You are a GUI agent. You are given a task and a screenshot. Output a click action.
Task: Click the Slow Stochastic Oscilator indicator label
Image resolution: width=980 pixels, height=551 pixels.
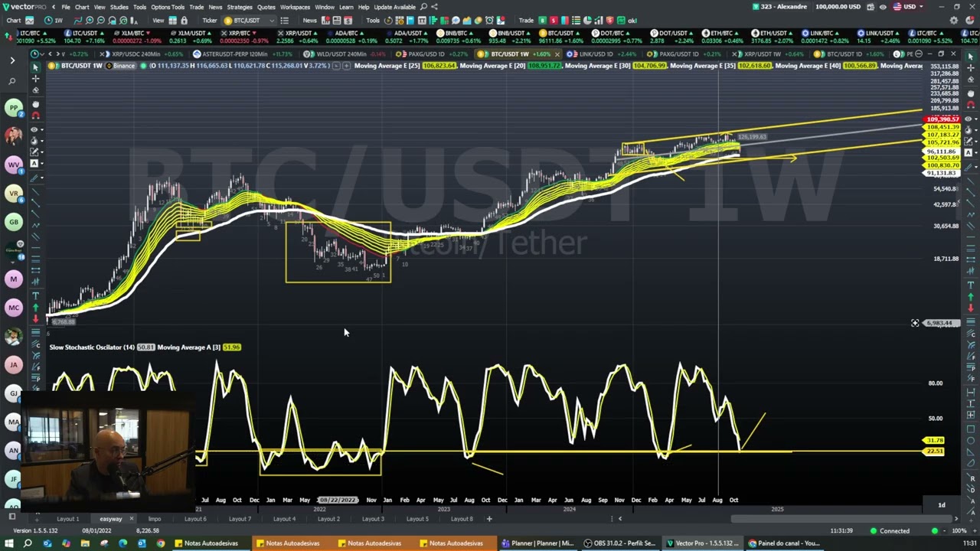92,347
